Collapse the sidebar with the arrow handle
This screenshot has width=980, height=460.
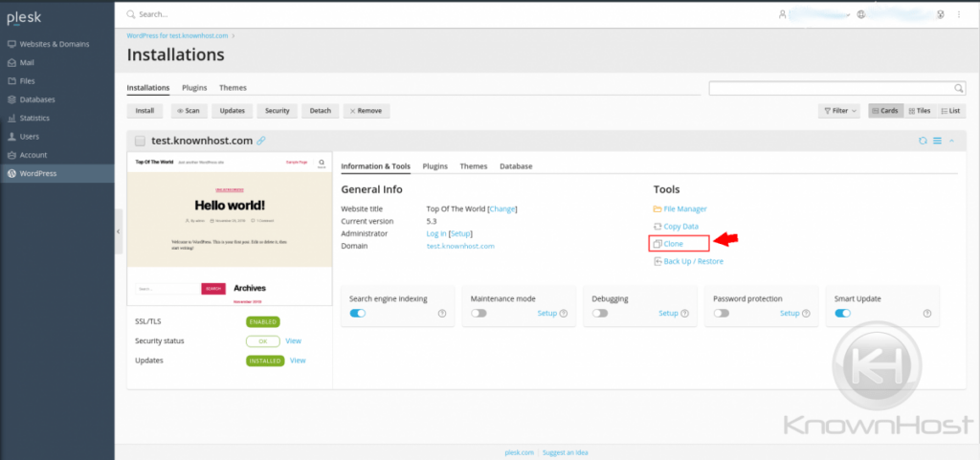tap(118, 231)
